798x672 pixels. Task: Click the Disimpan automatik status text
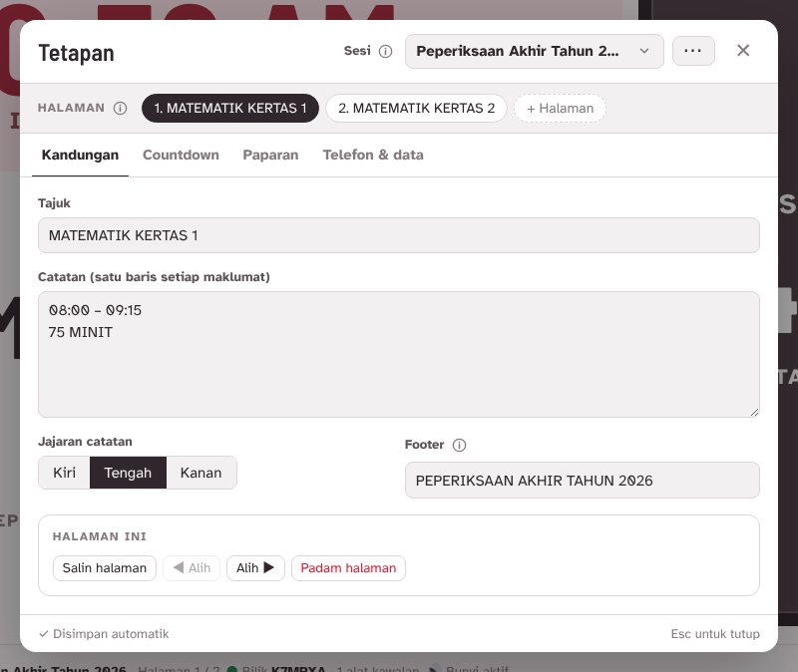point(104,634)
